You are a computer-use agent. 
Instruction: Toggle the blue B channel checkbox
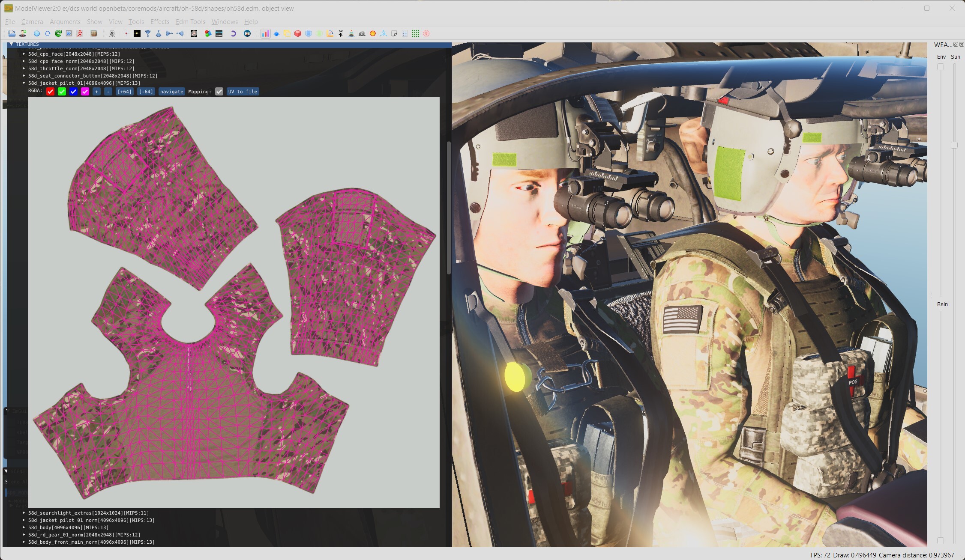pos(73,92)
